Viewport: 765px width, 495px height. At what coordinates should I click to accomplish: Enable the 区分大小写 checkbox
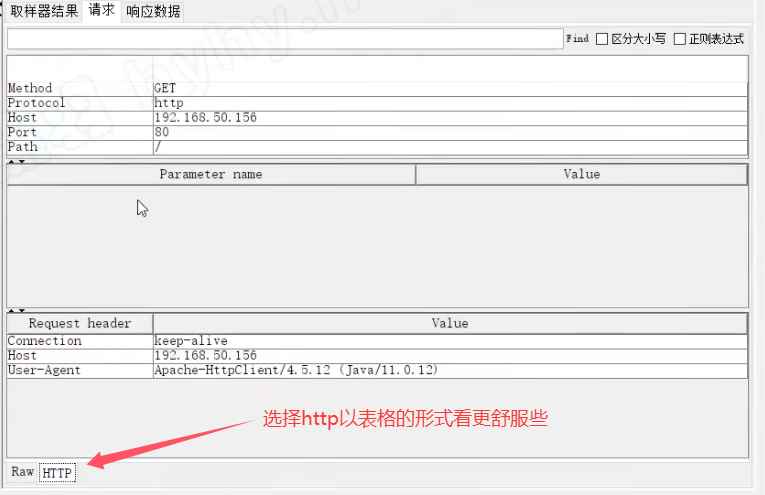pos(602,39)
